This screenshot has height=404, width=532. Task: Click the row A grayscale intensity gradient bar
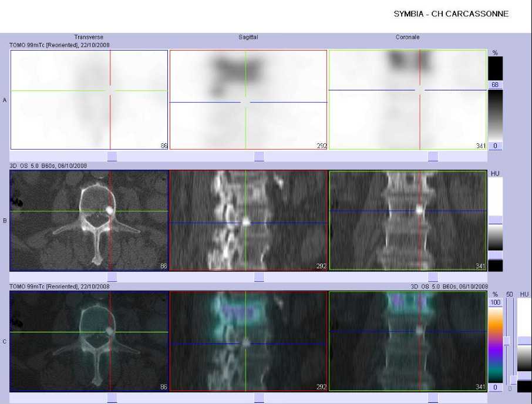tap(496, 116)
